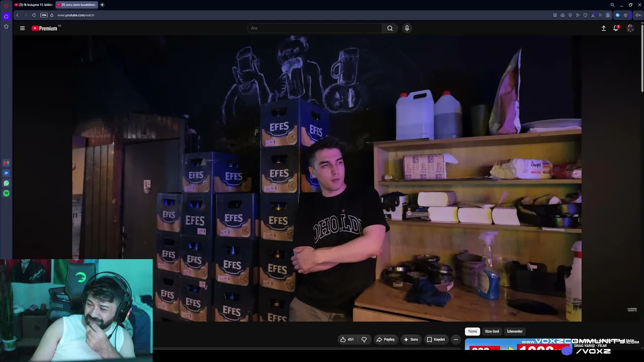Go back with the browser back arrow
The image size is (644, 362).
17,15
